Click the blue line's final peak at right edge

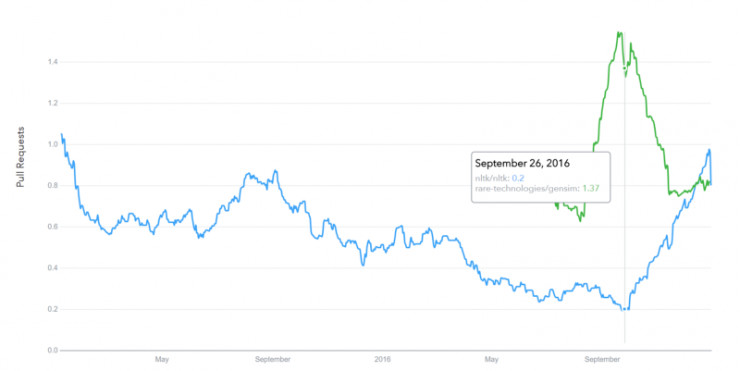coord(709,150)
